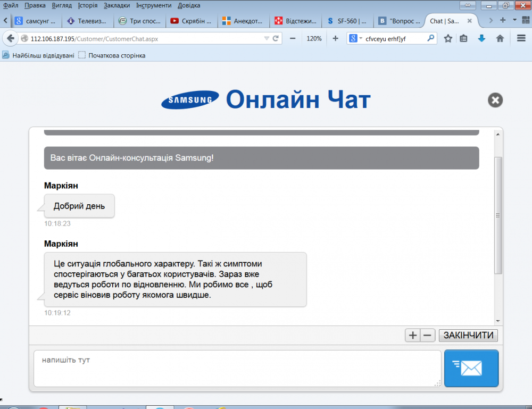This screenshot has width=532, height=409.
Task: Open the downloads arrow icon
Action: pyautogui.click(x=481, y=39)
